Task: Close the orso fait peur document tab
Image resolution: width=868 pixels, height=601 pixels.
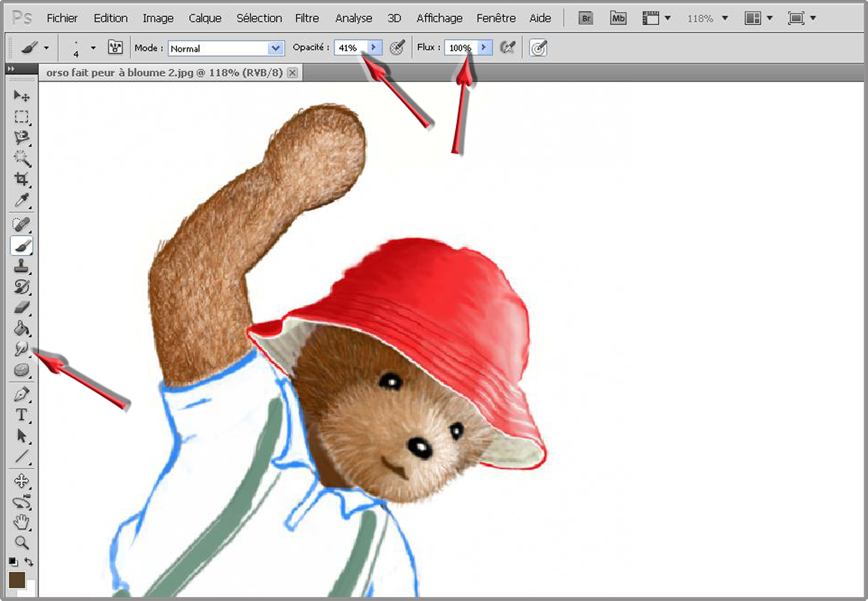Action: click(292, 72)
